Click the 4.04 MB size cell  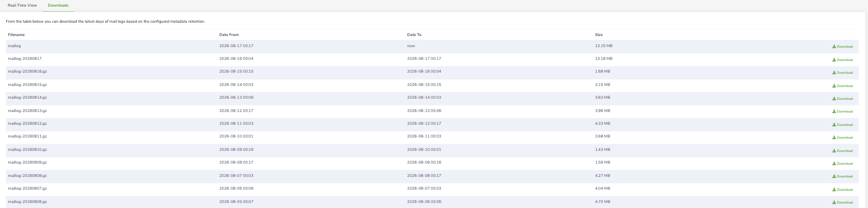click(603, 189)
